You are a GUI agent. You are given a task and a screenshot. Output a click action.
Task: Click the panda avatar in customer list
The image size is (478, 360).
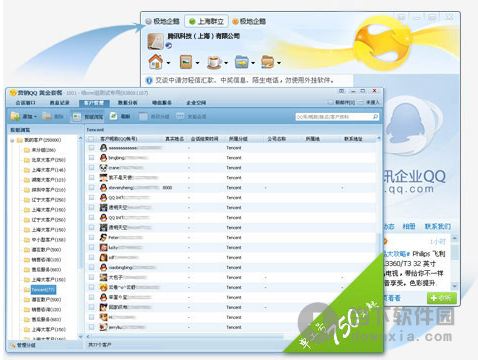point(103,168)
